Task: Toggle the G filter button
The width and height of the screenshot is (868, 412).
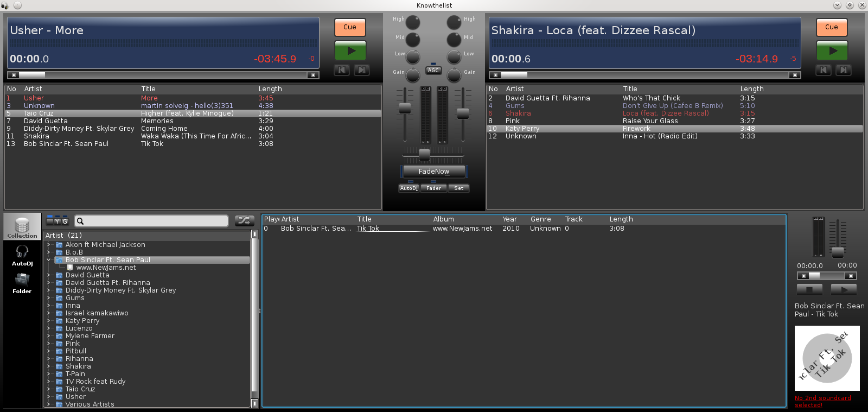Action: point(65,220)
